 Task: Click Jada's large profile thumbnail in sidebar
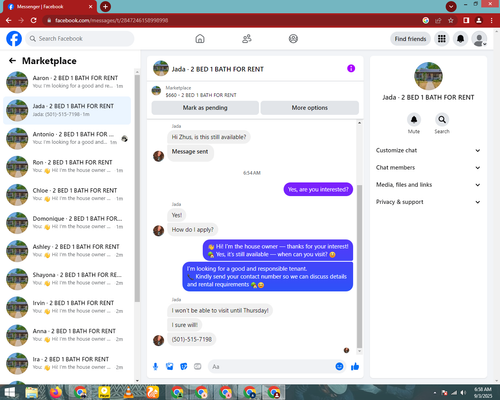click(428, 76)
